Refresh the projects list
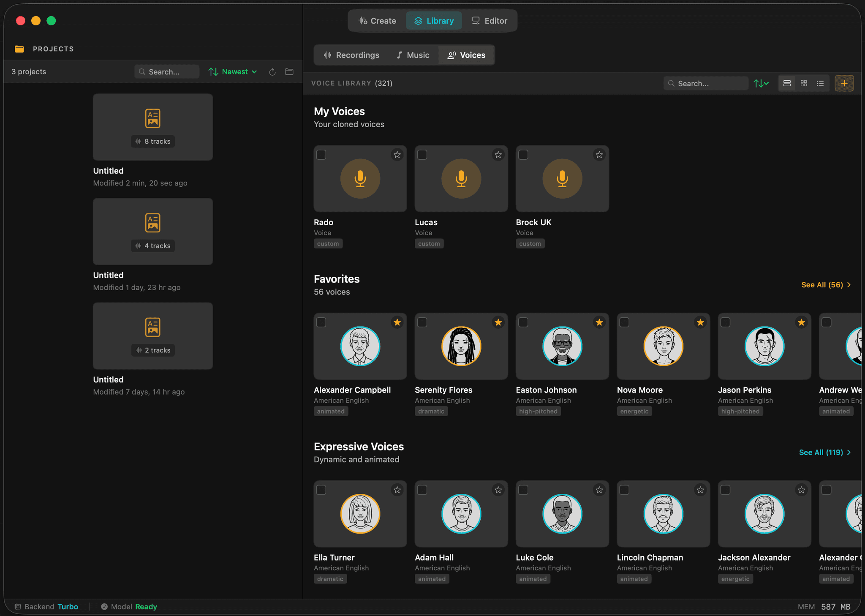The image size is (865, 616). [272, 71]
